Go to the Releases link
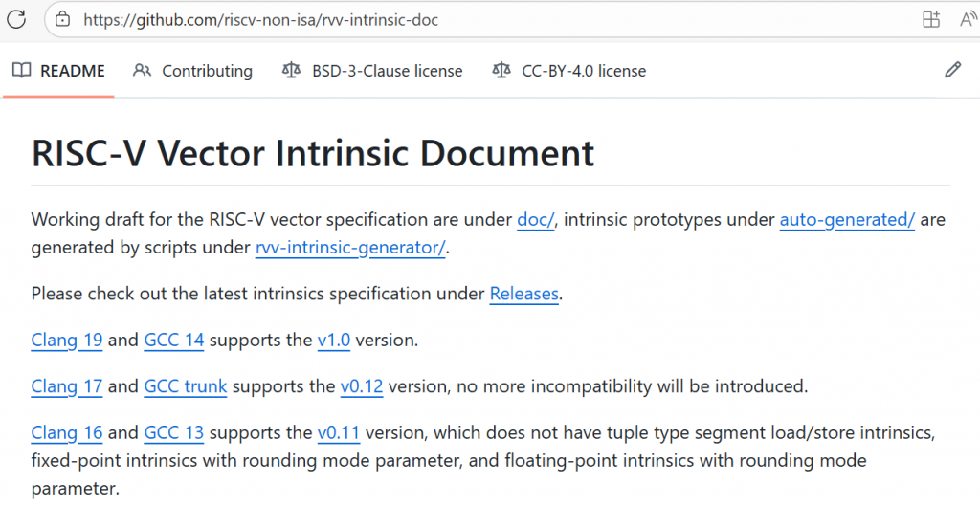 523,294
